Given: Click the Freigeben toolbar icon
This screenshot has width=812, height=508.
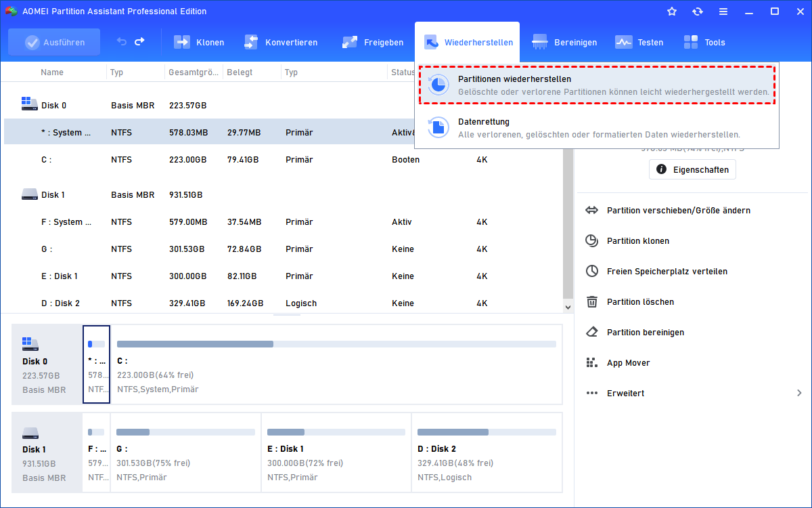Looking at the screenshot, I should (350, 42).
